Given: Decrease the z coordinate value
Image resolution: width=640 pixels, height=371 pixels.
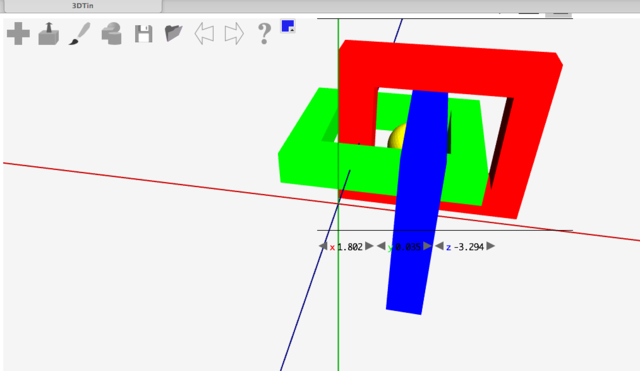Looking at the screenshot, I should (439, 246).
